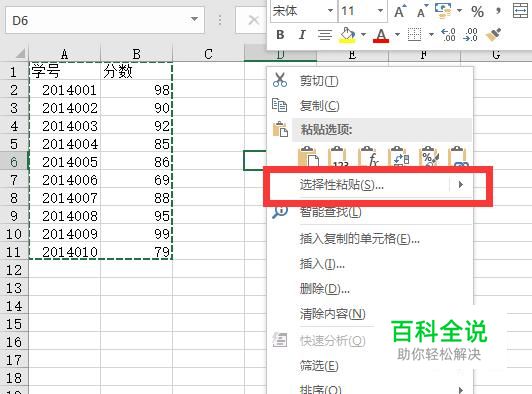The image size is (532, 394).
Task: Open the font size 11 dropdown
Action: 380,11
